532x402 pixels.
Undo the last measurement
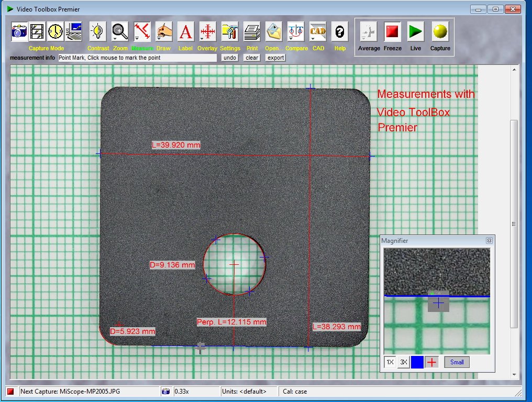point(230,58)
